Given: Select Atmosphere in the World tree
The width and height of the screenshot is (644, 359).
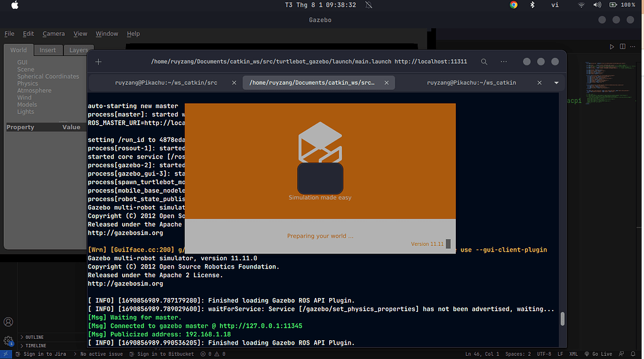Looking at the screenshot, I should pyautogui.click(x=35, y=91).
